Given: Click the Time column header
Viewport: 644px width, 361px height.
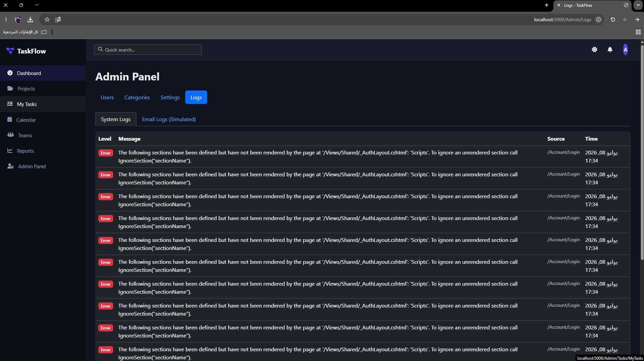Looking at the screenshot, I should [591, 139].
